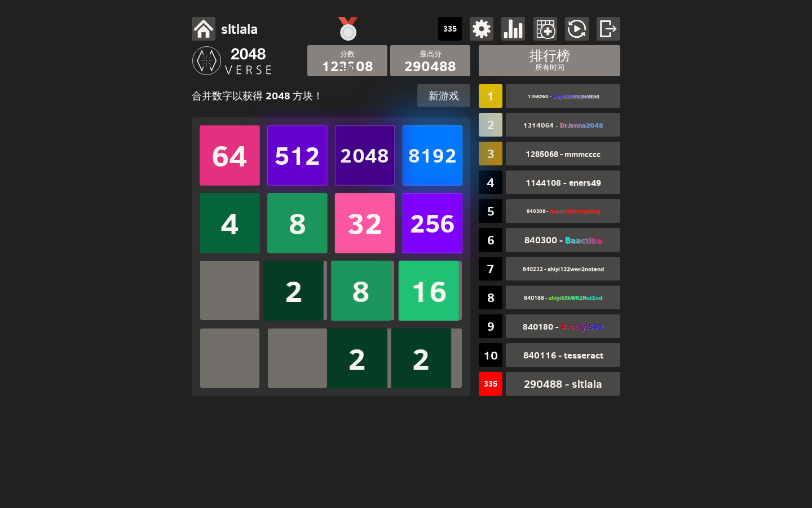Click the rank 10 badge

(491, 355)
